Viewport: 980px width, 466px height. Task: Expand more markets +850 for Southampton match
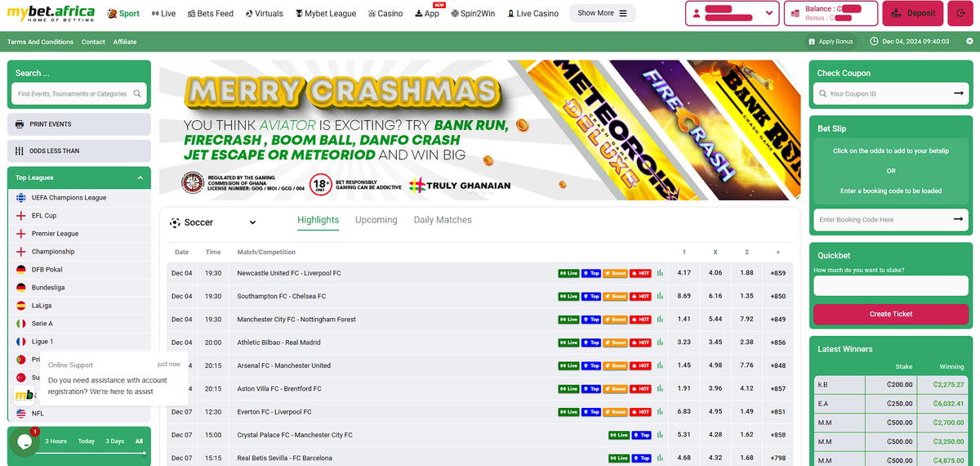[777, 296]
